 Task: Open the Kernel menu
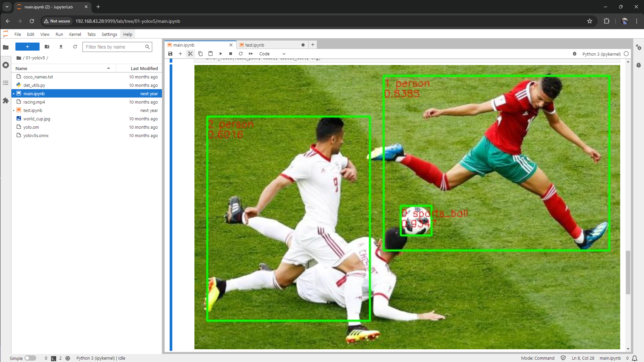tap(75, 34)
